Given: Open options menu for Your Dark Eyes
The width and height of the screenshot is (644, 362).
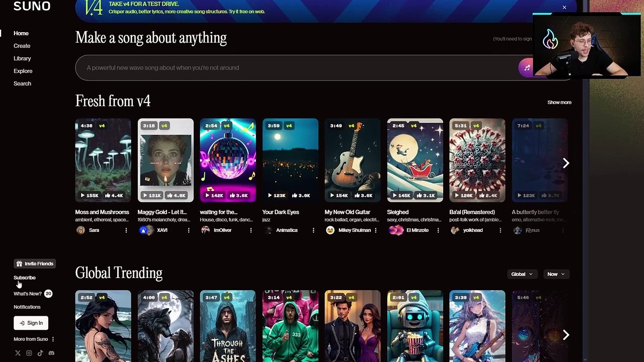Looking at the screenshot, I should point(313,230).
